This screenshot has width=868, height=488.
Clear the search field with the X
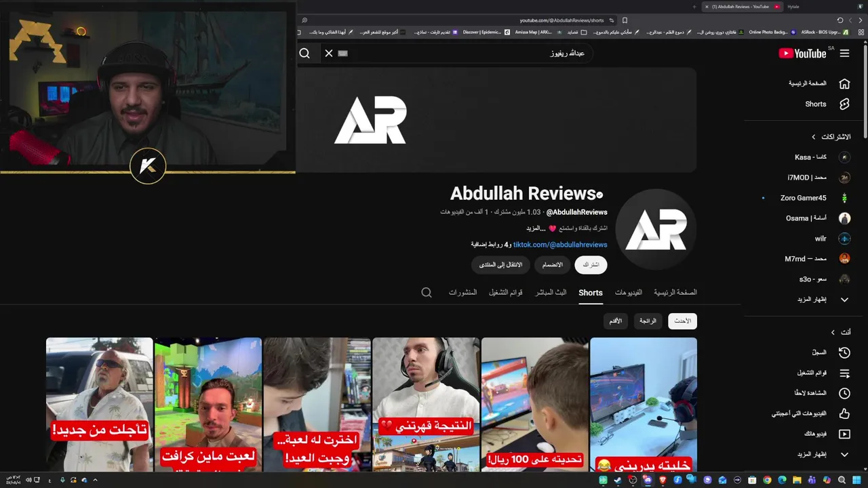coord(329,54)
